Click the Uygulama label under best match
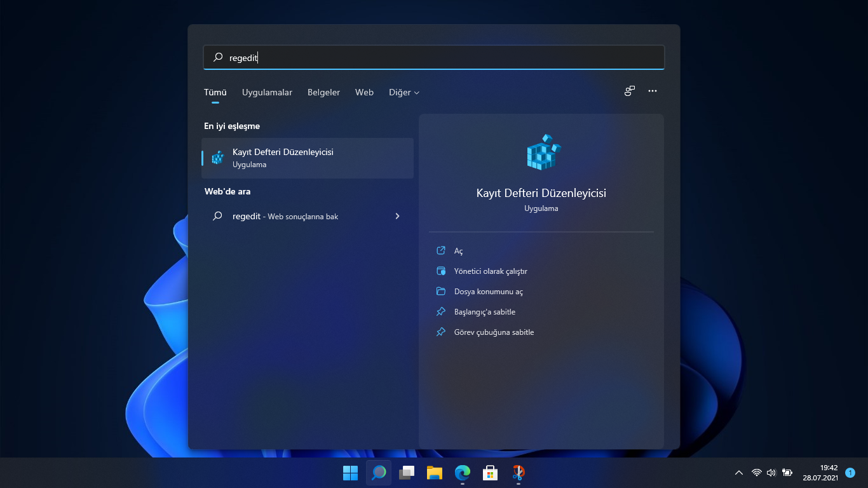Screen dimensions: 868x488 pyautogui.click(x=249, y=165)
